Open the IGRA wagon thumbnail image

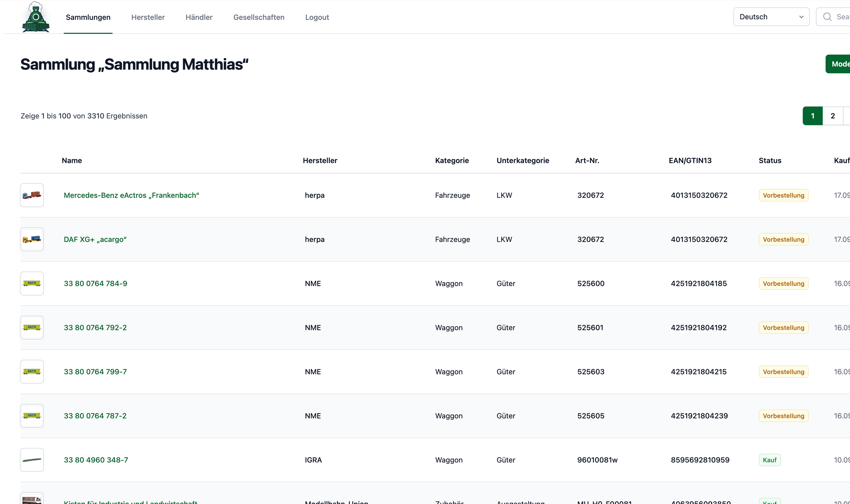31,460
